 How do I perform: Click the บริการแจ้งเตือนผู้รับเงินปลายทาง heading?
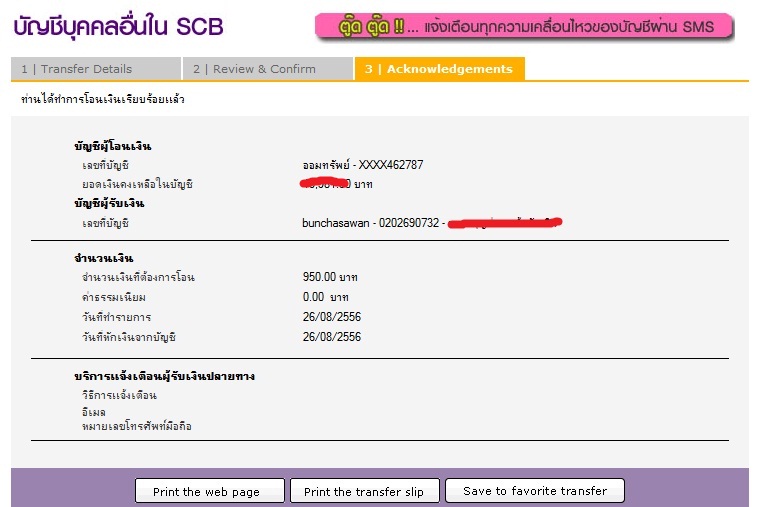point(164,376)
